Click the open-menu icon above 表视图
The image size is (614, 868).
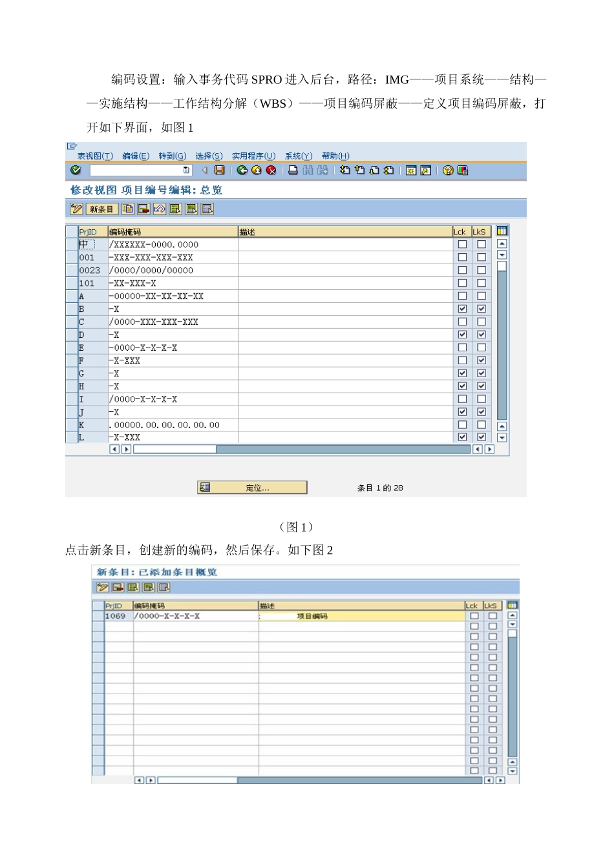[72, 147]
